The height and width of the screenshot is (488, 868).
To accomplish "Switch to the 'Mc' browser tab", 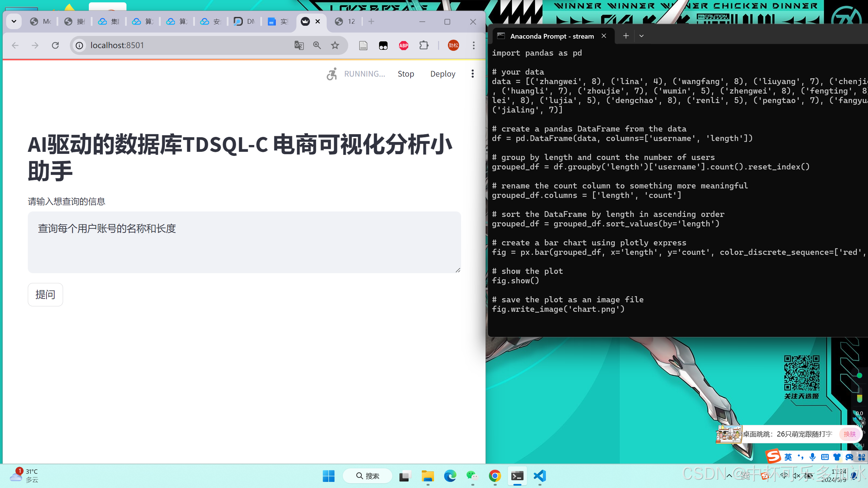I will click(x=41, y=22).
